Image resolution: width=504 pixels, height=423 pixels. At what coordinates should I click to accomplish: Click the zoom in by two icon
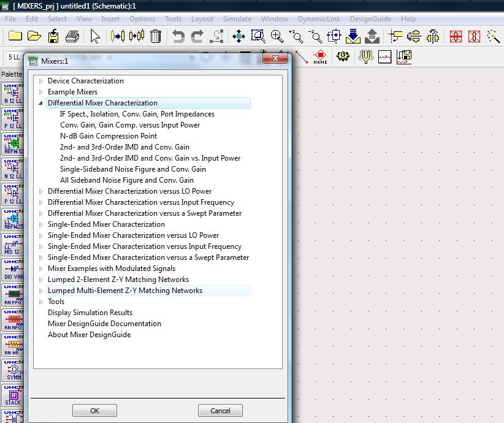(296, 36)
